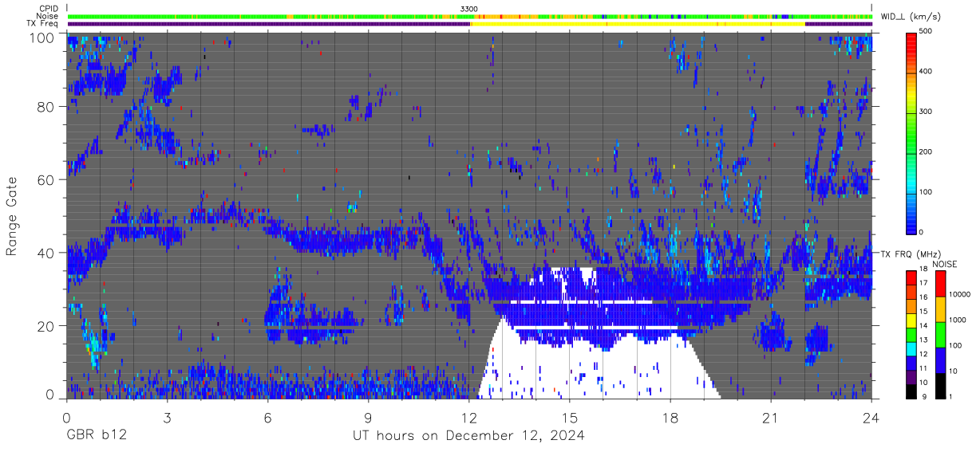Click the Noise row label
980x452 pixels.
(48, 16)
